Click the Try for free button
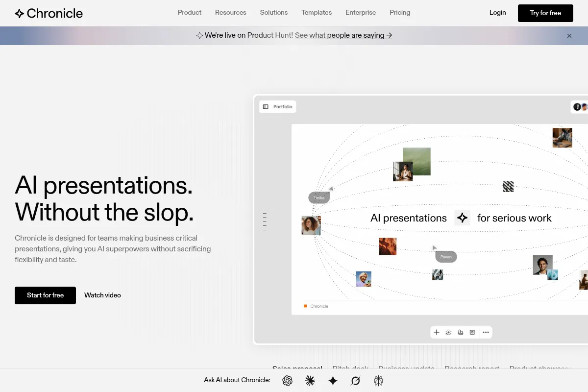This screenshot has width=588, height=392. (x=545, y=13)
